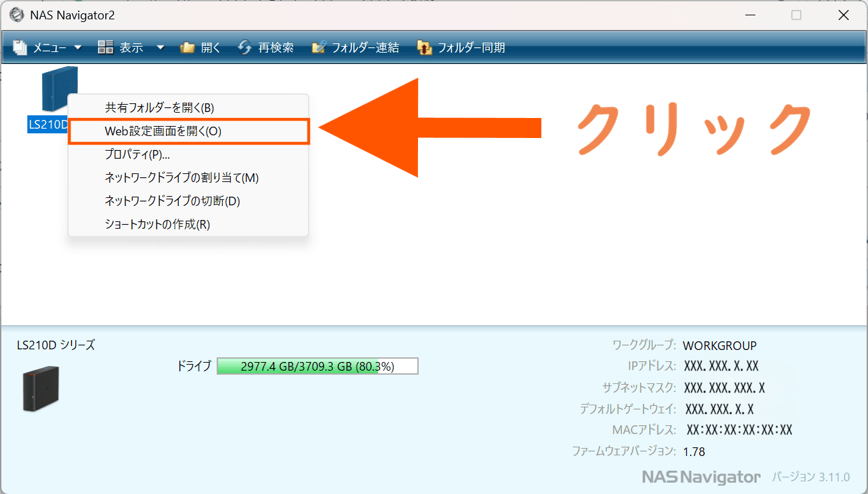
Task: Expand the メニュー dropdown arrow
Action: click(x=77, y=47)
